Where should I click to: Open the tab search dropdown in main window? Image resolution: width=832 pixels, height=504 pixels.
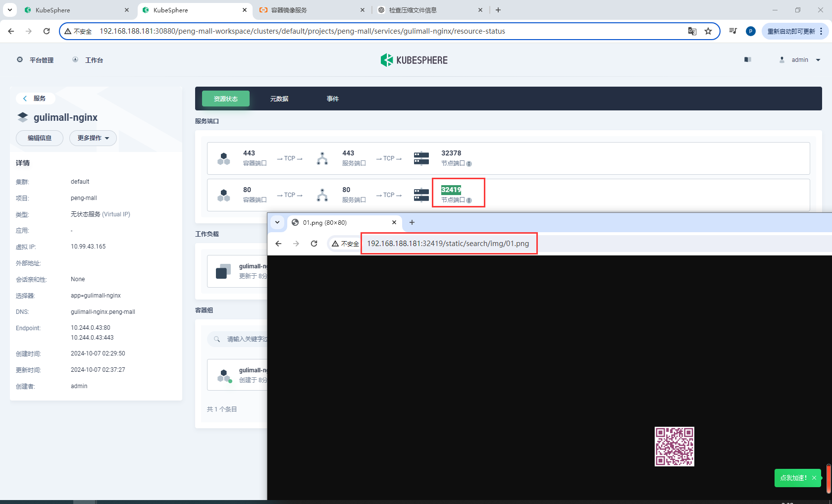click(9, 10)
